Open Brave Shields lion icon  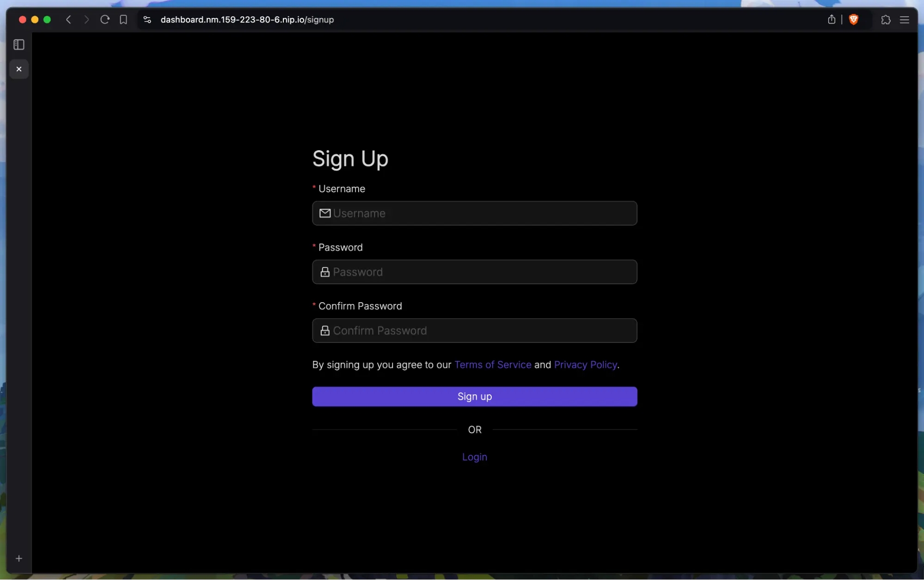point(854,19)
